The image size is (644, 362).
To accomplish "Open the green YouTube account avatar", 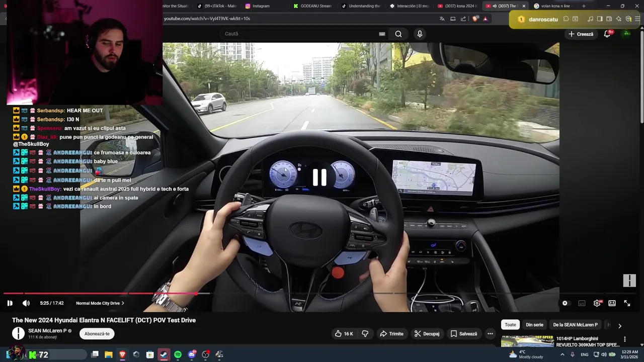I will [x=626, y=34].
